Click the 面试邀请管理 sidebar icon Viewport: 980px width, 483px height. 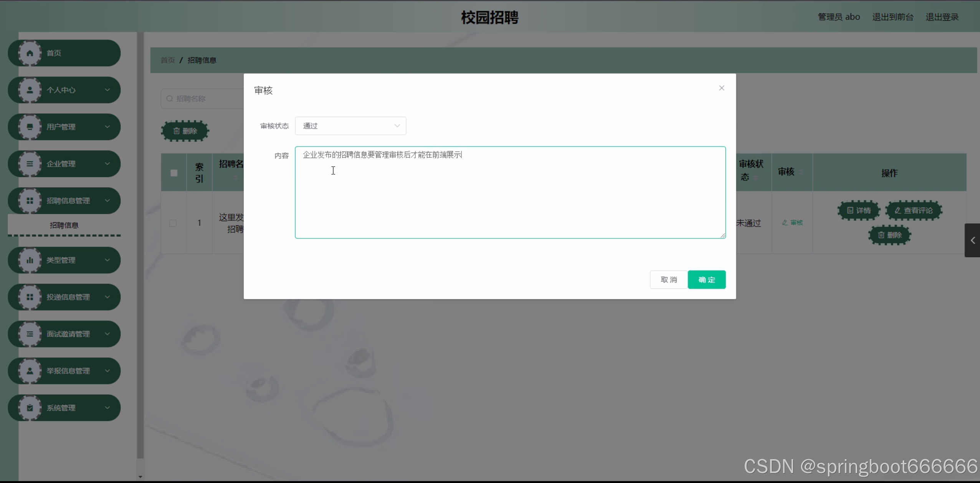coord(30,334)
